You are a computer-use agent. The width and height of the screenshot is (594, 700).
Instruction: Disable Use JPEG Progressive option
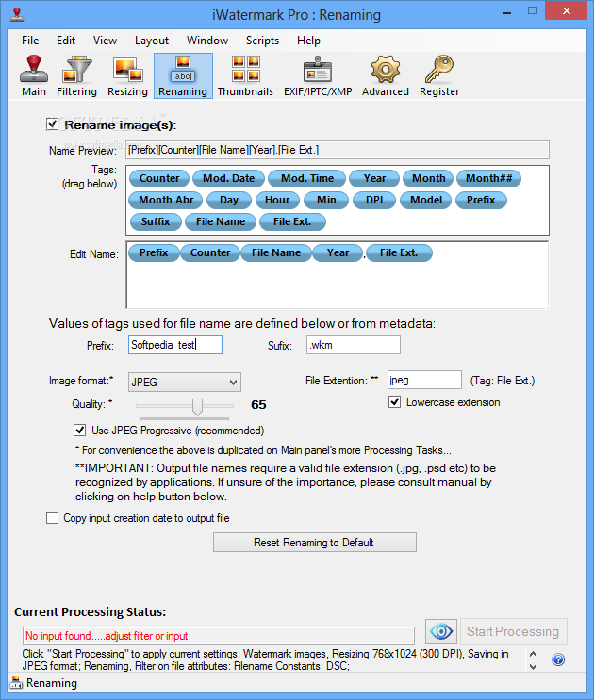click(x=79, y=430)
